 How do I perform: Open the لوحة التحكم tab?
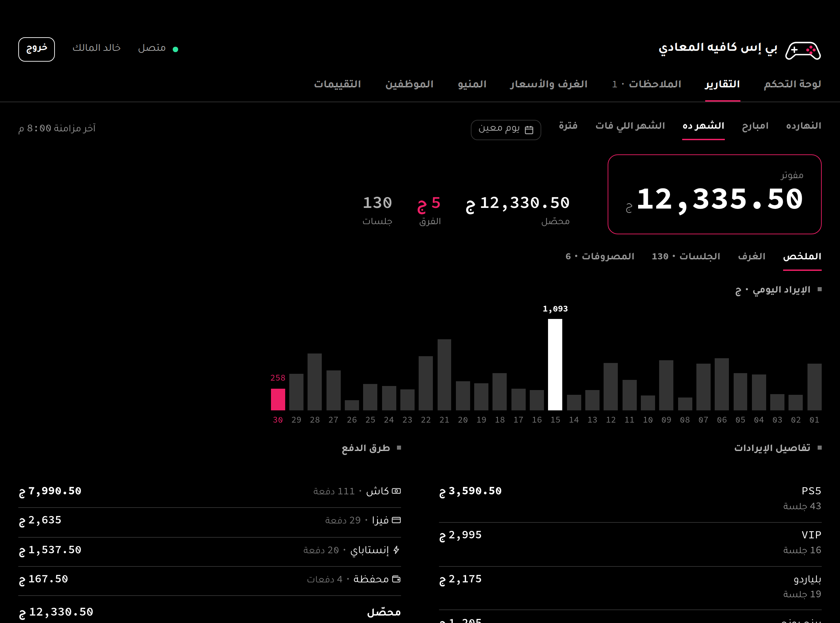tap(793, 84)
